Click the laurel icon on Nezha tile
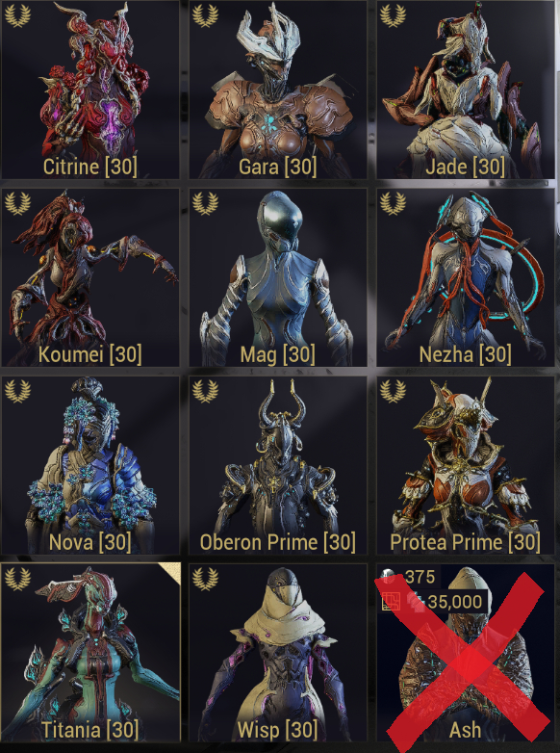Screen dimensions: 560x753 [393, 203]
